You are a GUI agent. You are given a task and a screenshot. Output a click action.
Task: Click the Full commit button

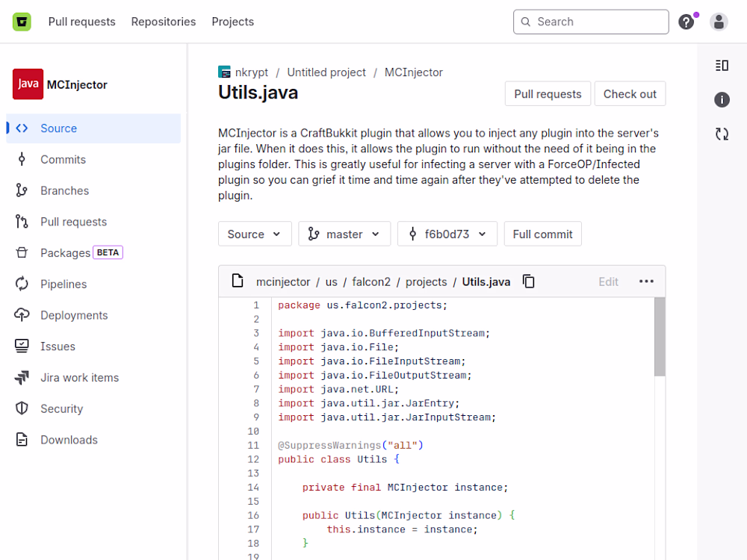click(542, 234)
